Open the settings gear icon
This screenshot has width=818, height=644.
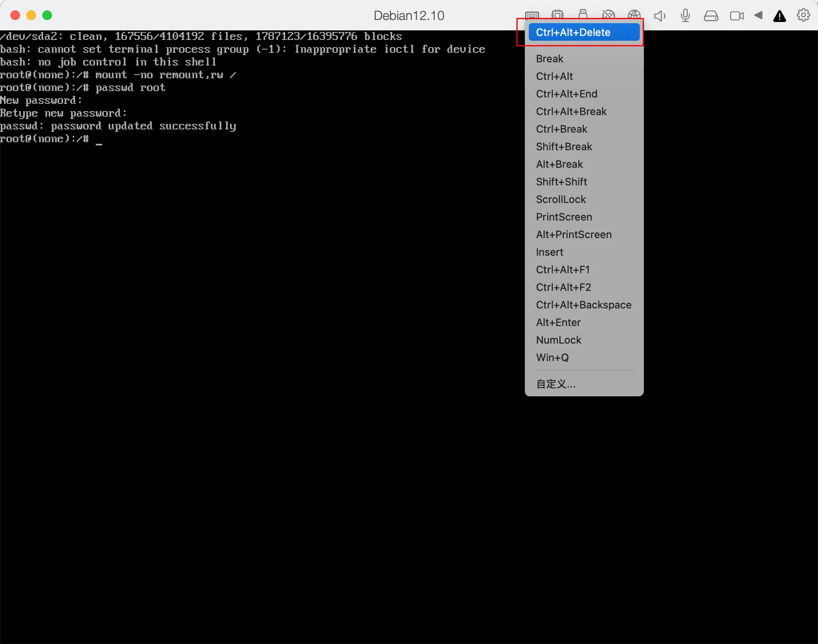(x=803, y=15)
